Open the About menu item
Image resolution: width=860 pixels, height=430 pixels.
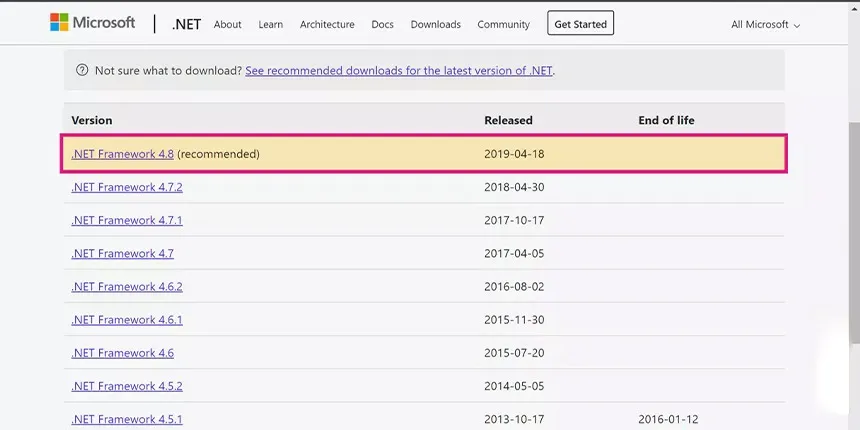(x=228, y=24)
